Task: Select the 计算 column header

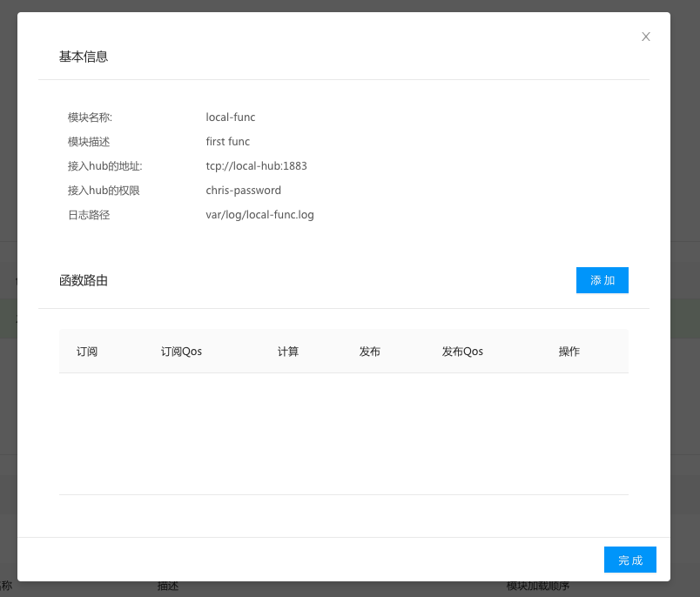Action: [288, 352]
